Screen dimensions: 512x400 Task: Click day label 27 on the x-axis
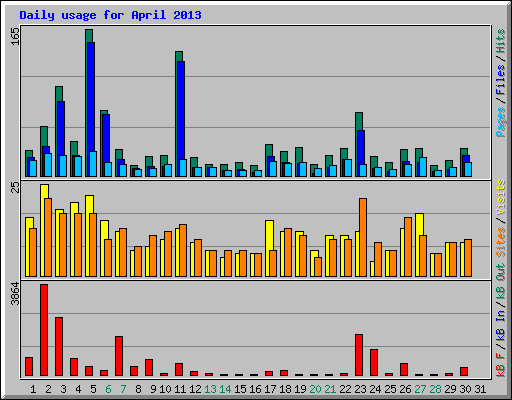pyautogui.click(x=420, y=389)
